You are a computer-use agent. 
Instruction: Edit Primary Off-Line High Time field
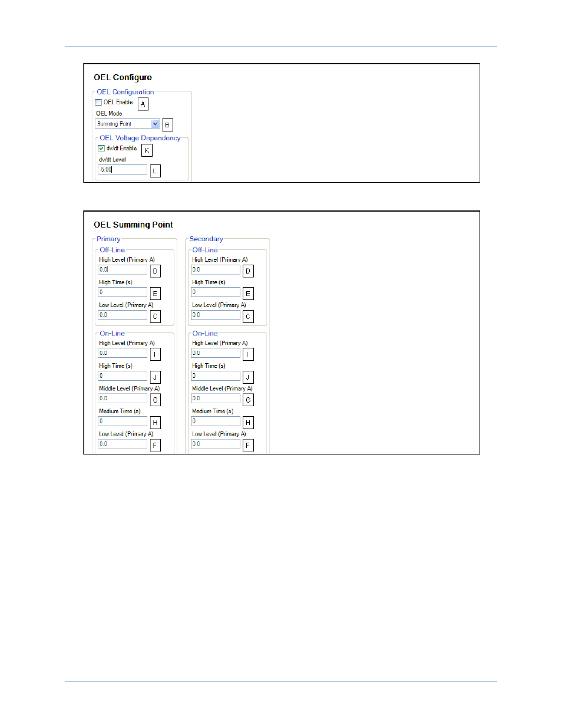123,292
